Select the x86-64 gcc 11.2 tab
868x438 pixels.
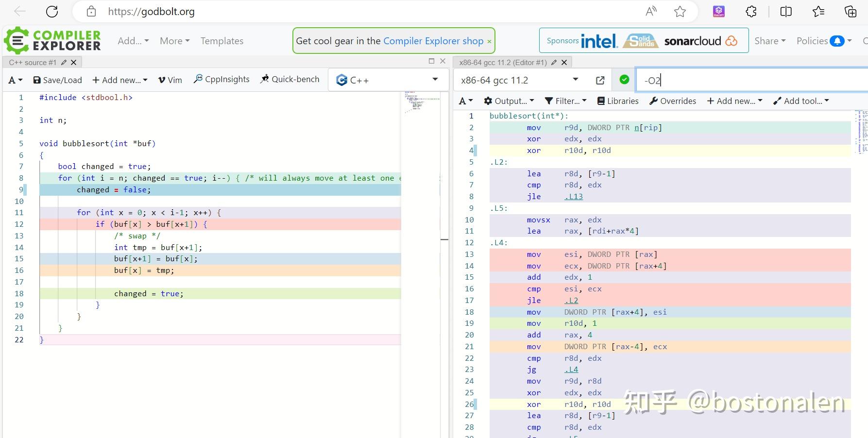coord(503,63)
